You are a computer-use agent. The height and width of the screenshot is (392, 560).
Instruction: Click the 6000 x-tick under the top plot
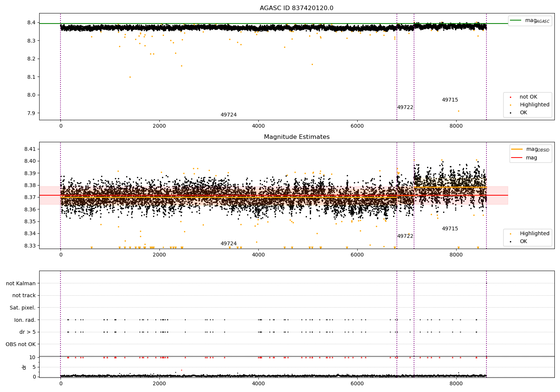click(357, 126)
